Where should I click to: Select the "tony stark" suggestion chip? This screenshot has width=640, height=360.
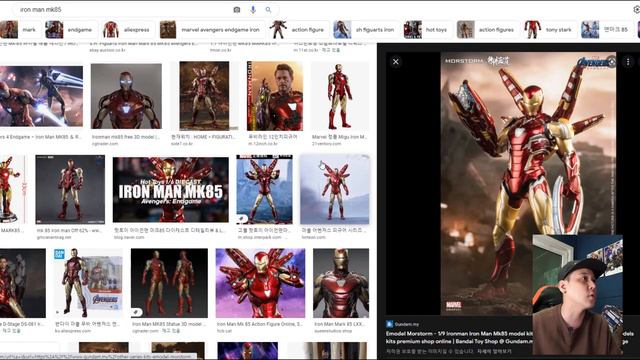(x=550, y=29)
